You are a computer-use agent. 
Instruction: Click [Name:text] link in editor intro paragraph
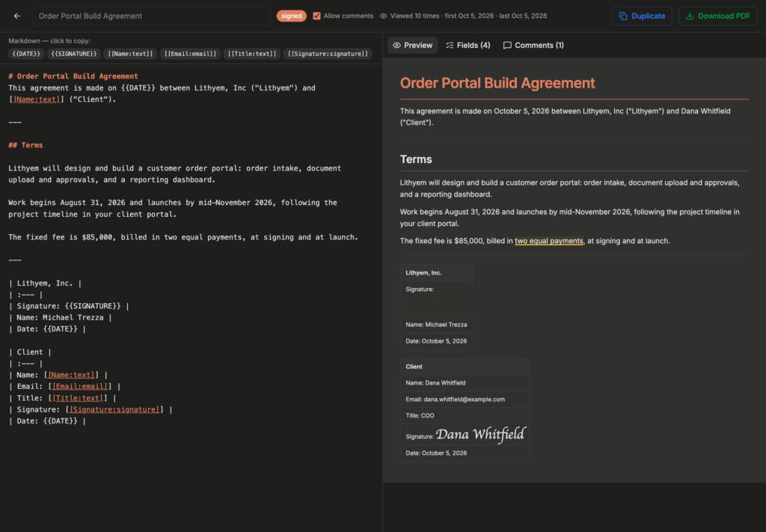tap(37, 100)
